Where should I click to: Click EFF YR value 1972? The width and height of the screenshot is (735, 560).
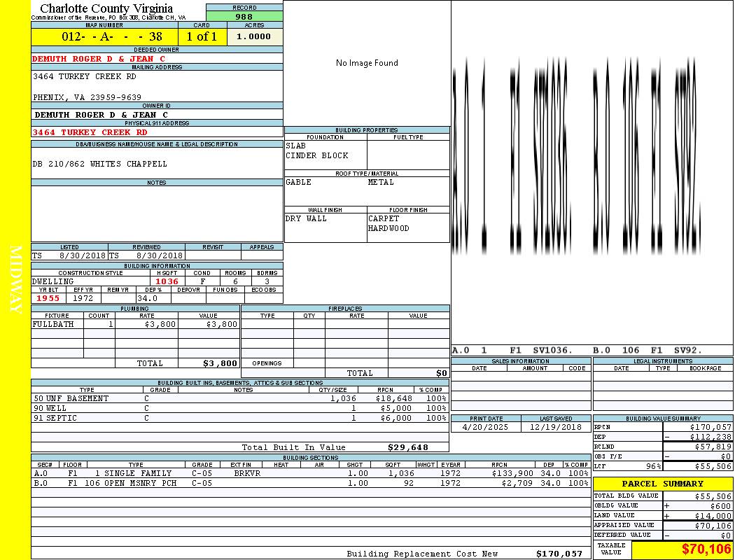83,298
